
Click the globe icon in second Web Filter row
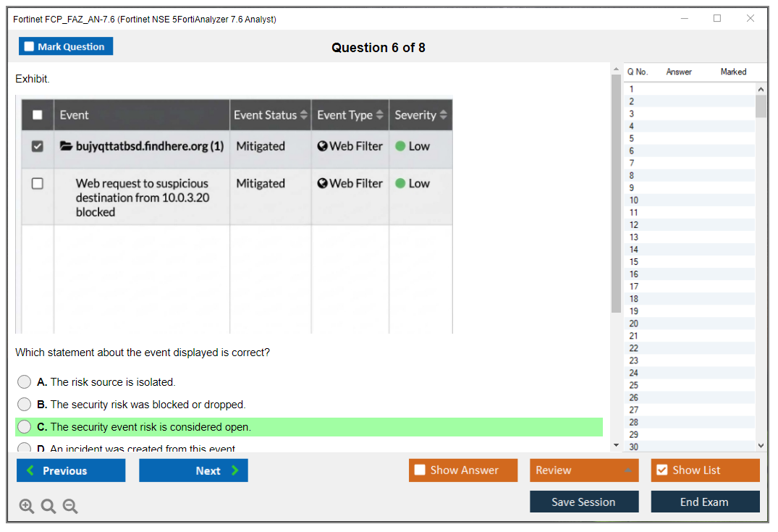pos(322,183)
